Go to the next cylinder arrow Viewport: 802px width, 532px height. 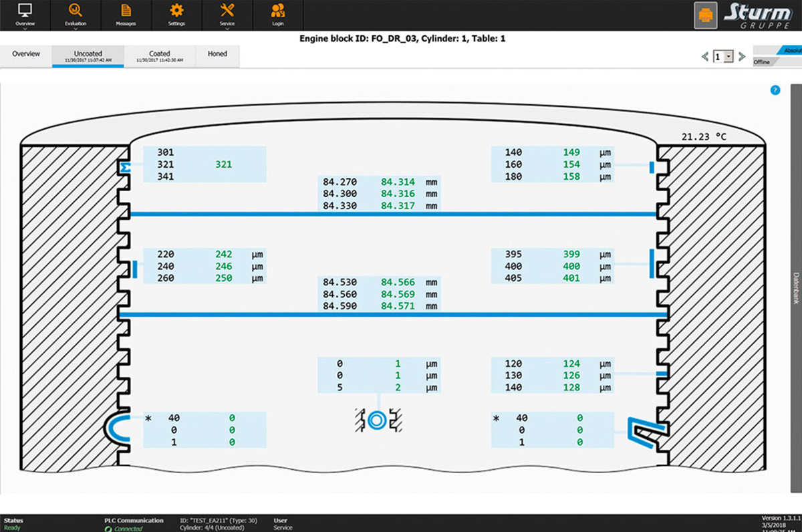click(x=742, y=57)
